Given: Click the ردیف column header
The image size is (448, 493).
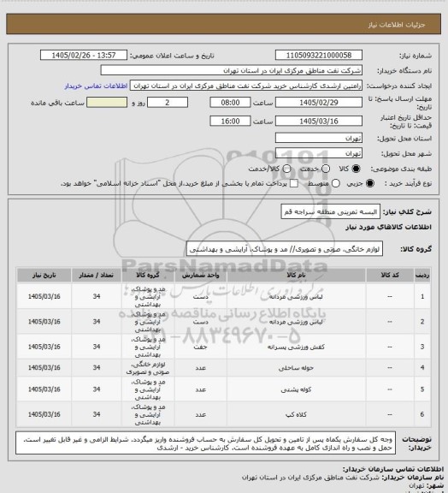Looking at the screenshot, I should pos(422,275).
